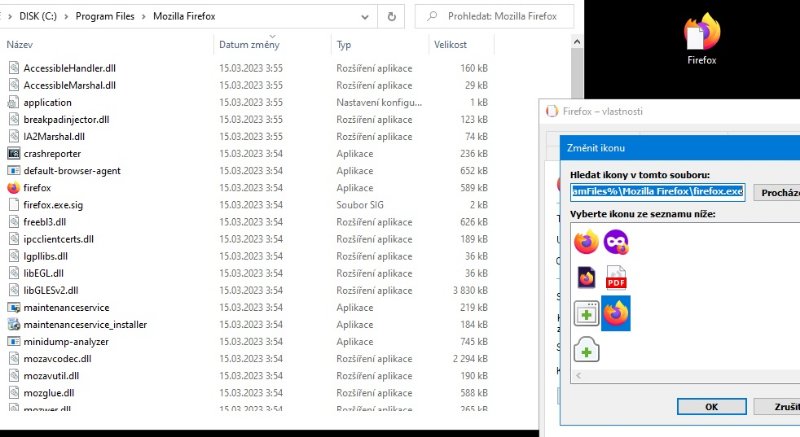The image size is (800, 437).
Task: Click the Změnit ikonu dialog title bar
Action: click(680, 148)
